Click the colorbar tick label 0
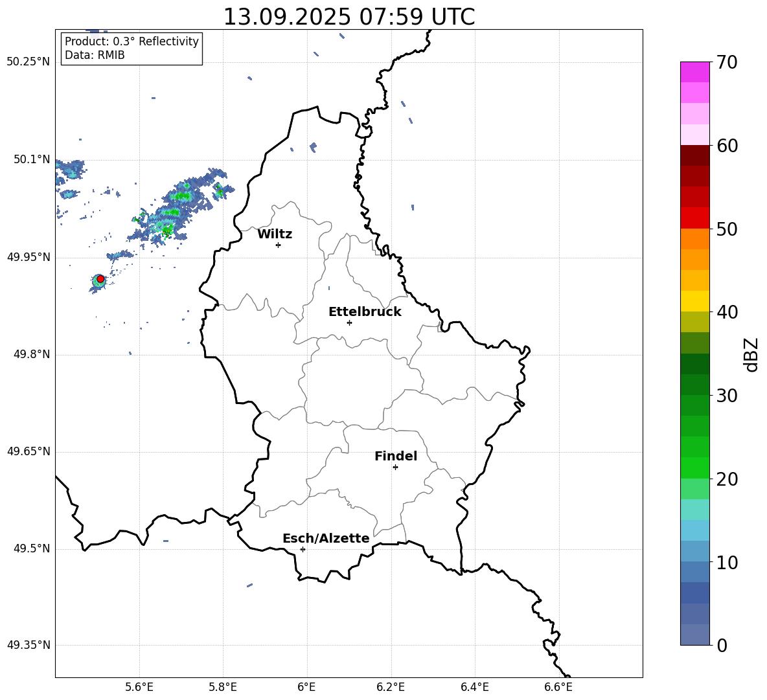The height and width of the screenshot is (700, 767). point(722,645)
